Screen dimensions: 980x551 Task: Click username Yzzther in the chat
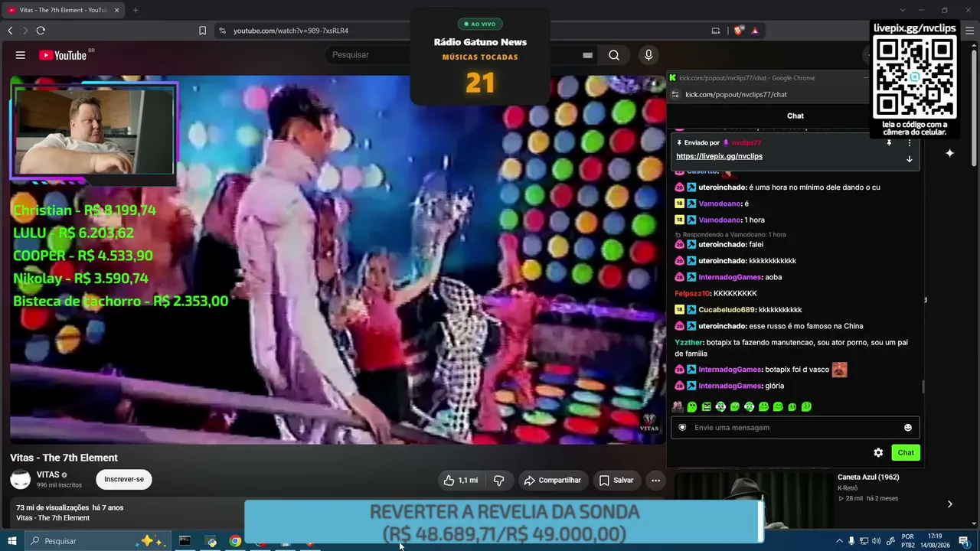click(688, 343)
